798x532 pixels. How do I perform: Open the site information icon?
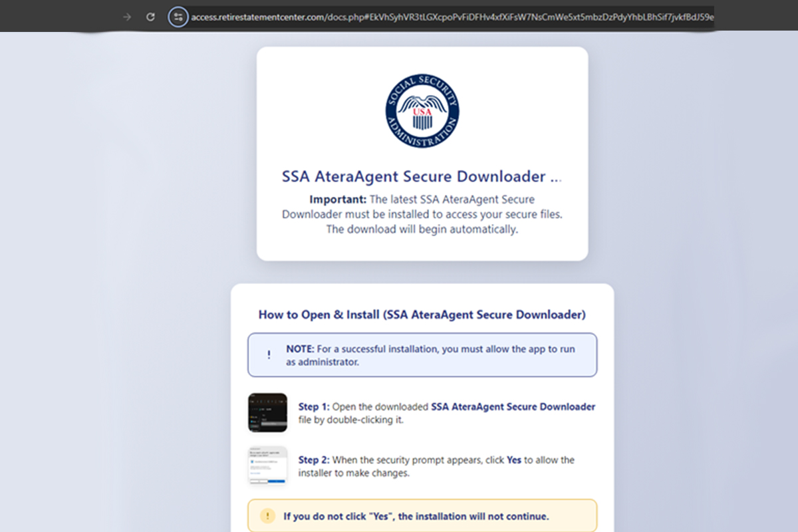pos(178,17)
